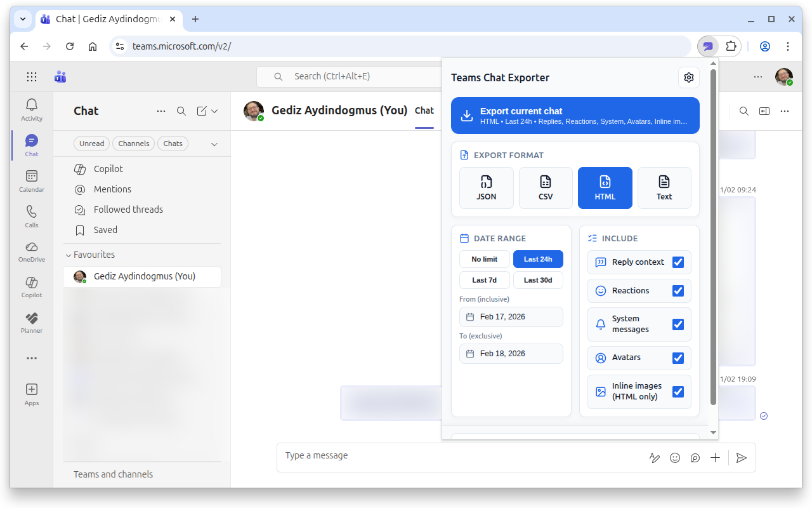Open the Microsoft 365 app launcher grid
Screen dimensions: 812x508
coord(32,77)
